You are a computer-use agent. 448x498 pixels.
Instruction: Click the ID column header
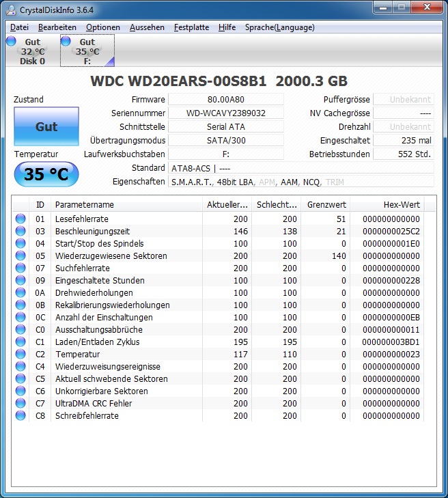pyautogui.click(x=40, y=204)
